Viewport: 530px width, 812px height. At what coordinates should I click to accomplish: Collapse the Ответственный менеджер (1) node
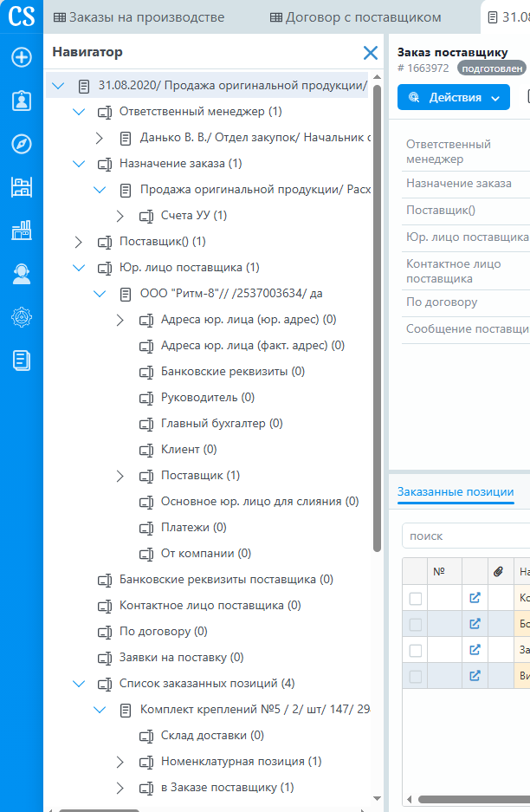[79, 112]
